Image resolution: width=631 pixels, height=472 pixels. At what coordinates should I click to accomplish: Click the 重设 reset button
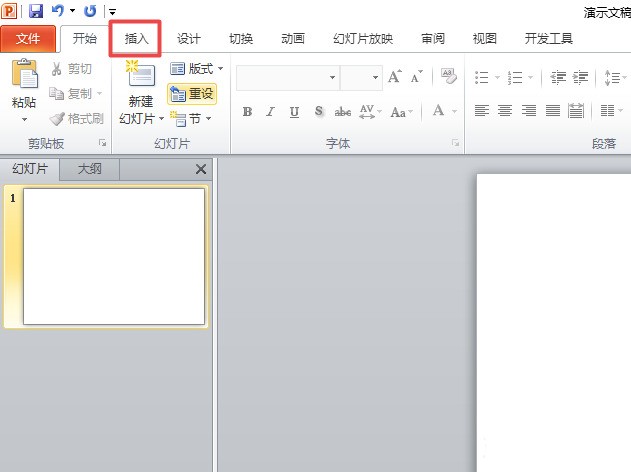(192, 94)
